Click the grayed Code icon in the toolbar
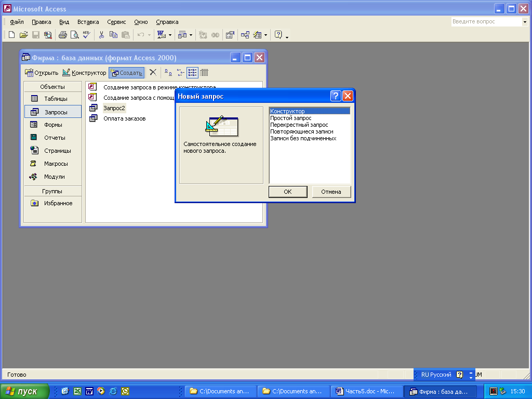Screen dimensions: 532x399 click(x=203, y=35)
